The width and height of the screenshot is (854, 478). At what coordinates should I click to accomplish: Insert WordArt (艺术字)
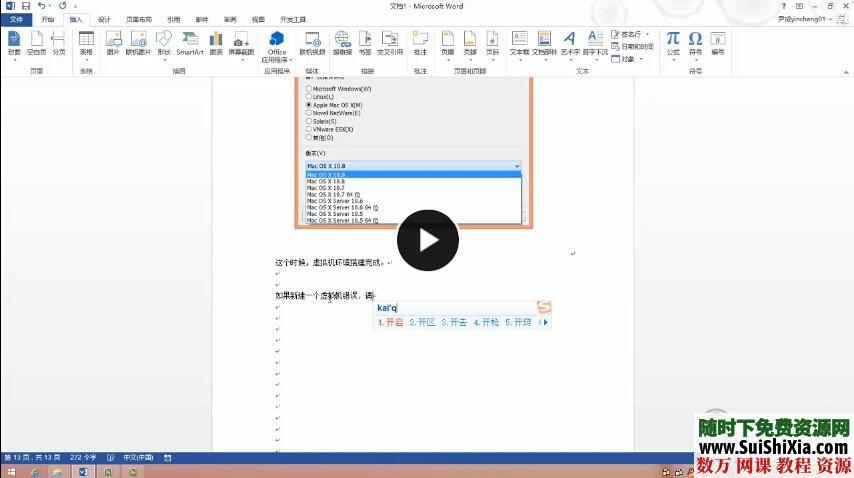(x=570, y=44)
